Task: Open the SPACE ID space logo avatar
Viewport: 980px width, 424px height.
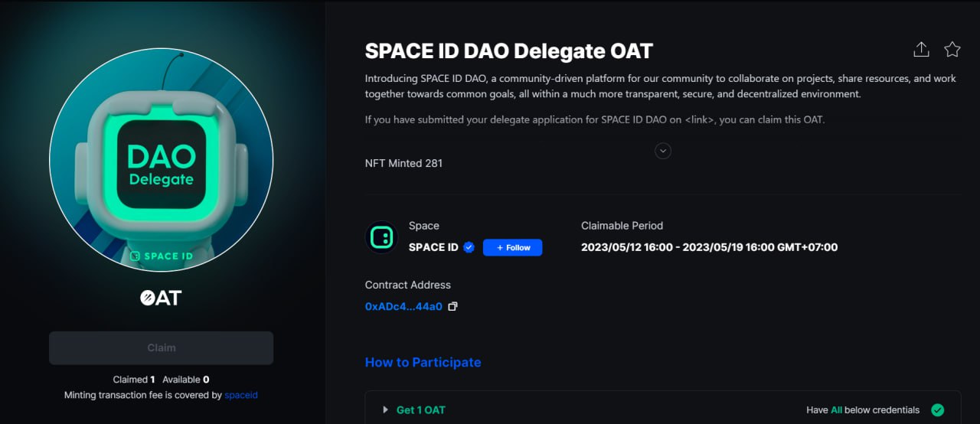Action: (381, 237)
